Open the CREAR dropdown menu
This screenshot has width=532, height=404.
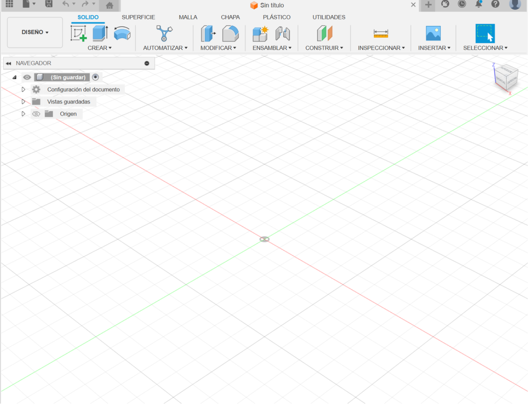coord(100,48)
